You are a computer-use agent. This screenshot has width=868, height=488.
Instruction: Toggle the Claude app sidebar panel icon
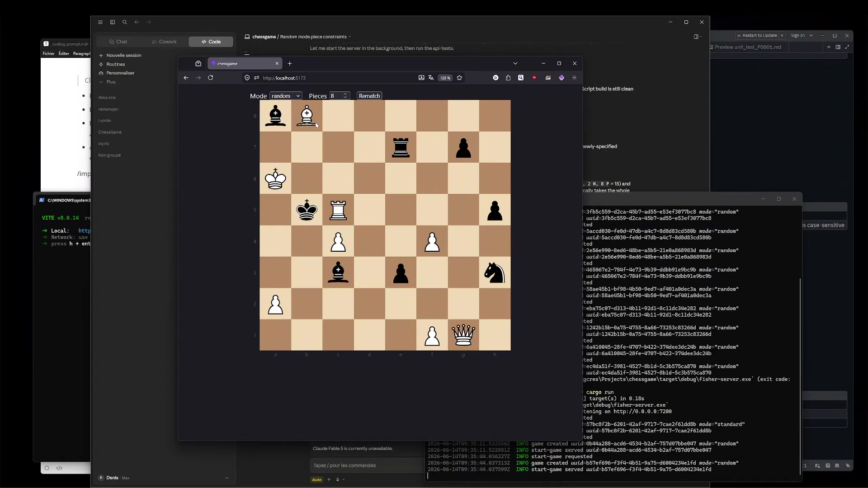[113, 22]
